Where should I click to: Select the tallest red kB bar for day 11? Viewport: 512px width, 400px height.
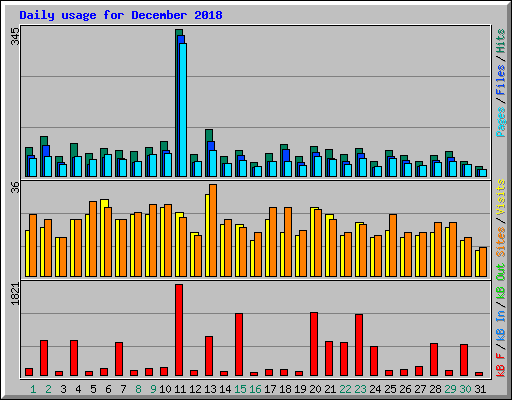[x=179, y=330]
